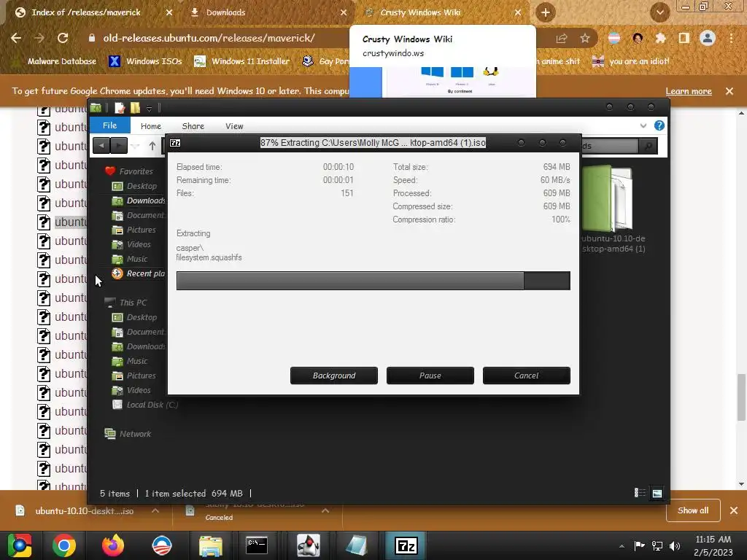The height and width of the screenshot is (560, 747).
Task: Select Pictures under Favorites
Action: point(134,230)
